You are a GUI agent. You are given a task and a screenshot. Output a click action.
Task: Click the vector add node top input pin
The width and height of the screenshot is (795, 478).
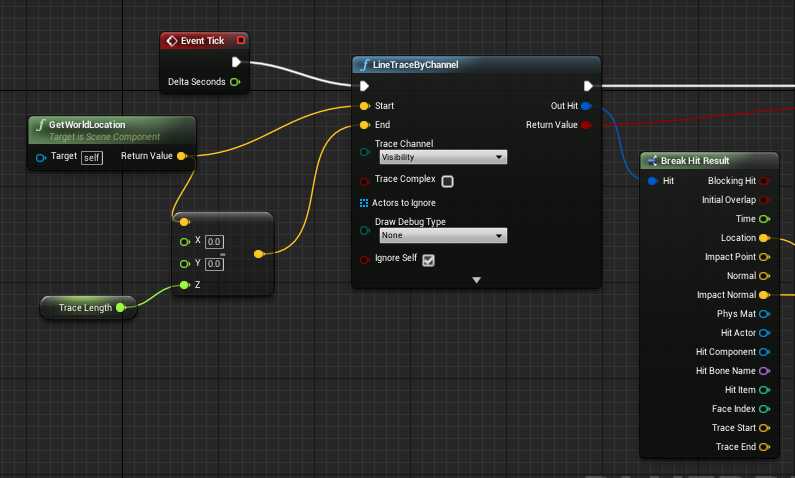[185, 222]
